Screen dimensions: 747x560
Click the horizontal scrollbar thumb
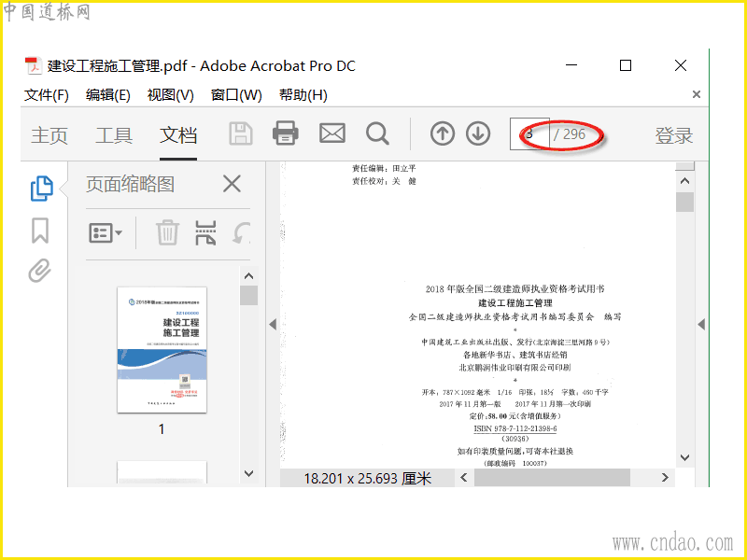coord(552,477)
